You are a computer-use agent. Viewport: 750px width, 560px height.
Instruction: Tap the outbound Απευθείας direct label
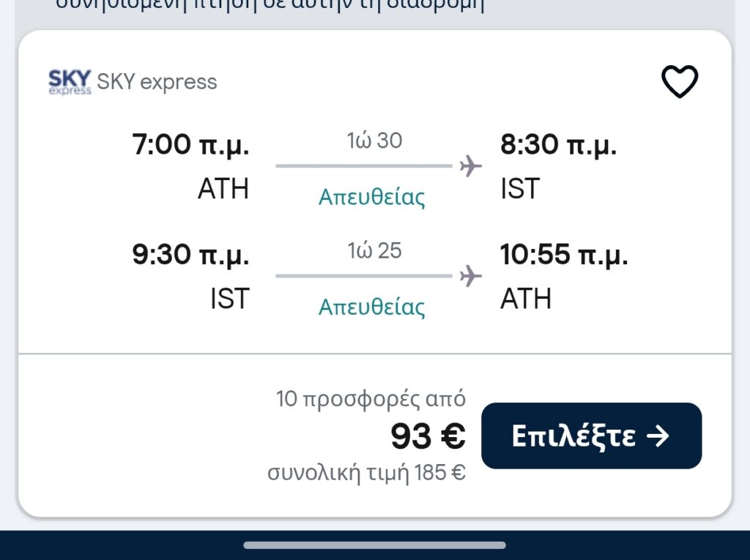pyautogui.click(x=371, y=198)
